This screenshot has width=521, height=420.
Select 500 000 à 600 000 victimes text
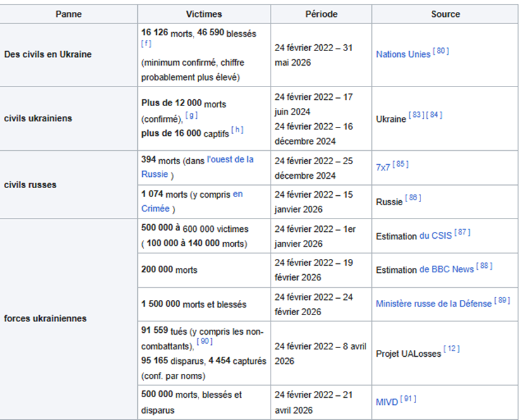(x=195, y=229)
